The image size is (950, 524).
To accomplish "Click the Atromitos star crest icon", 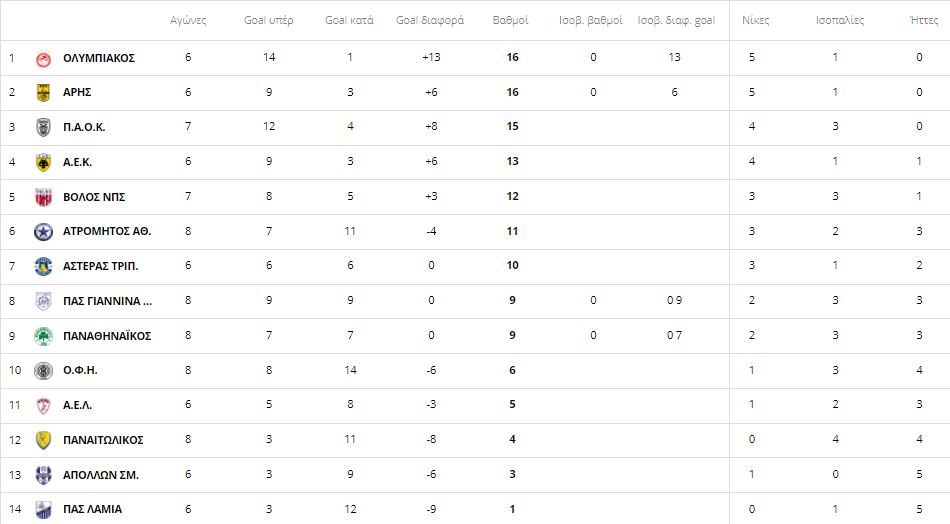I will tap(43, 231).
